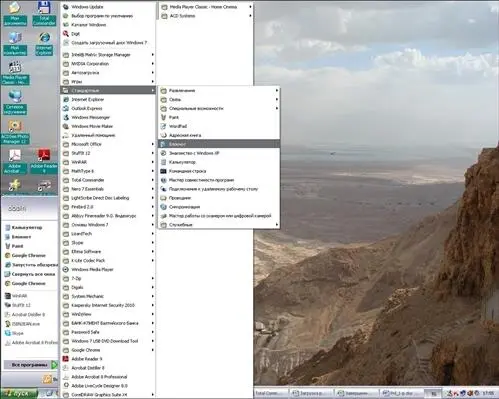
Task: Click the Windows Update icon in programs list
Action: click(x=66, y=7)
